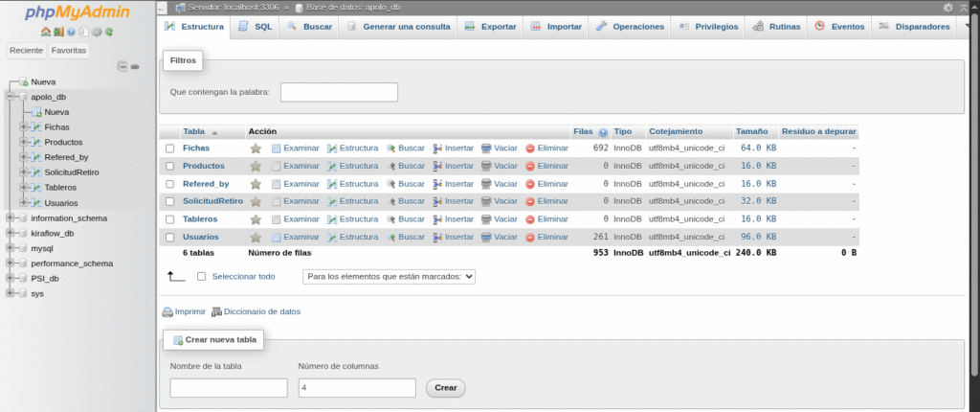Viewport: 980px width, 412px height.
Task: Add Usuarios table to favorites star
Action: (x=256, y=238)
